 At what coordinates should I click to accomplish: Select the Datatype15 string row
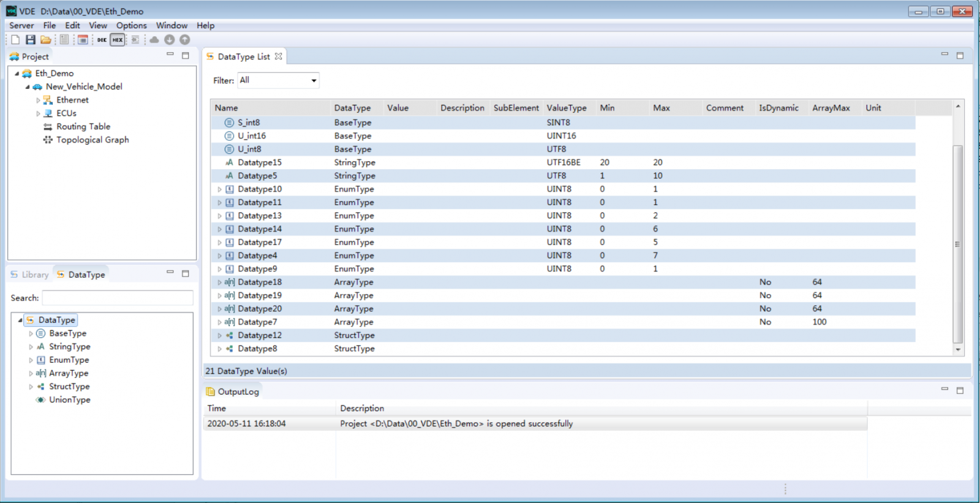point(563,162)
